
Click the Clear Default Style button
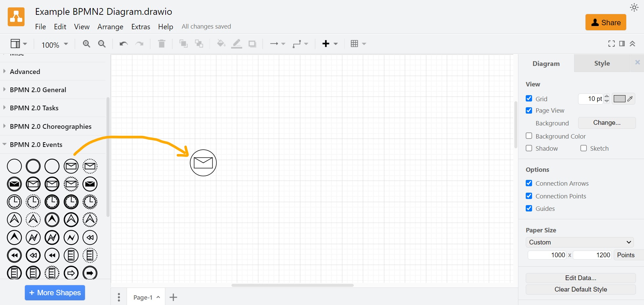580,289
